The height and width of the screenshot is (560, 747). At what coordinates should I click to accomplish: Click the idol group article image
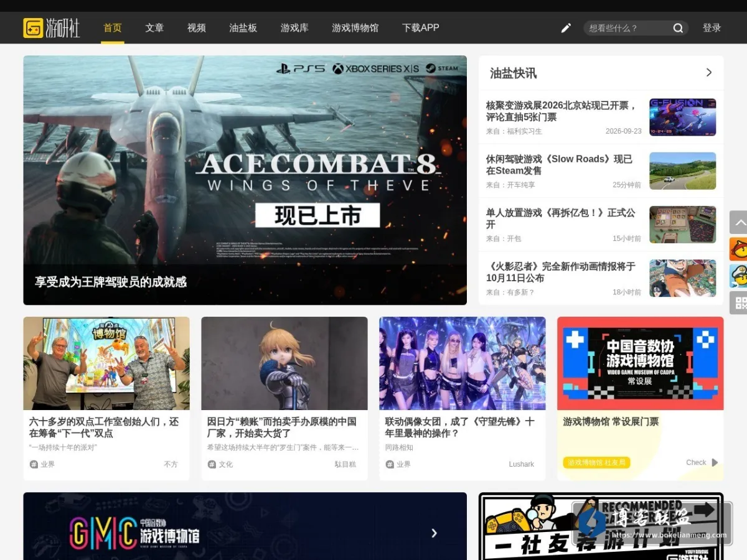pos(463,363)
